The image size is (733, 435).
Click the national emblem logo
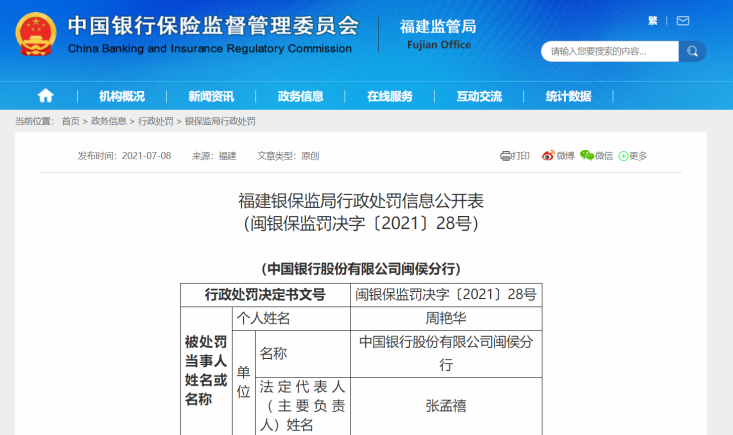click(x=36, y=34)
